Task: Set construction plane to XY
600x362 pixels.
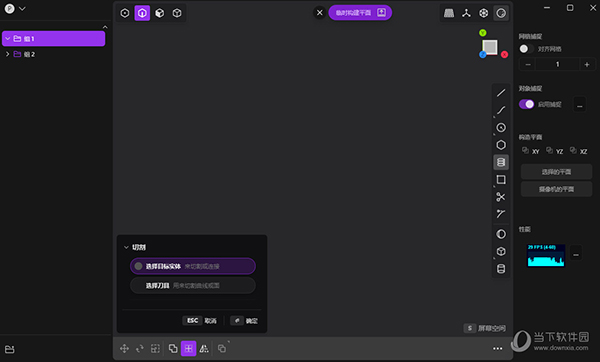Action: pyautogui.click(x=531, y=151)
